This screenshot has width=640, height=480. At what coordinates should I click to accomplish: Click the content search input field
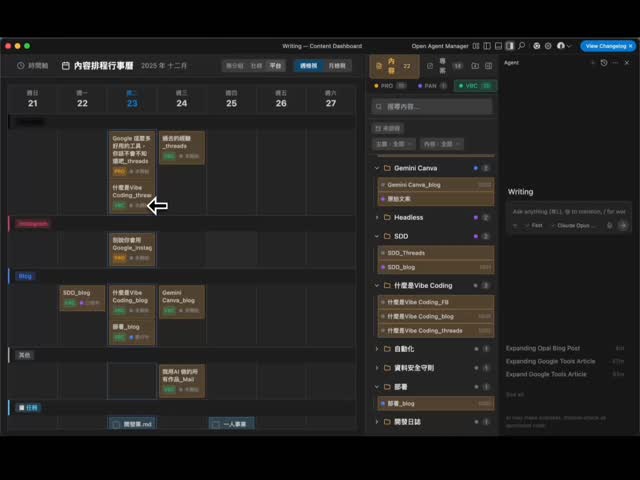coord(432,106)
